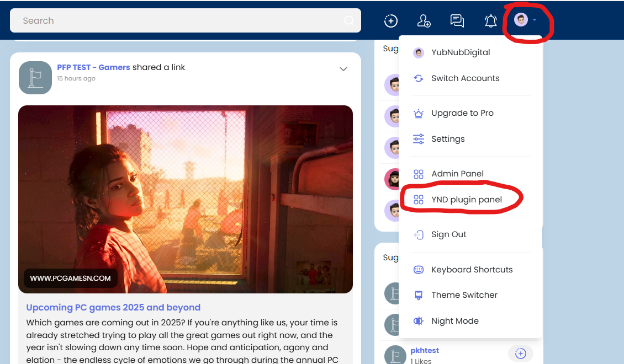Open Theme Switcher
This screenshot has height=364, width=624.
point(470,295)
